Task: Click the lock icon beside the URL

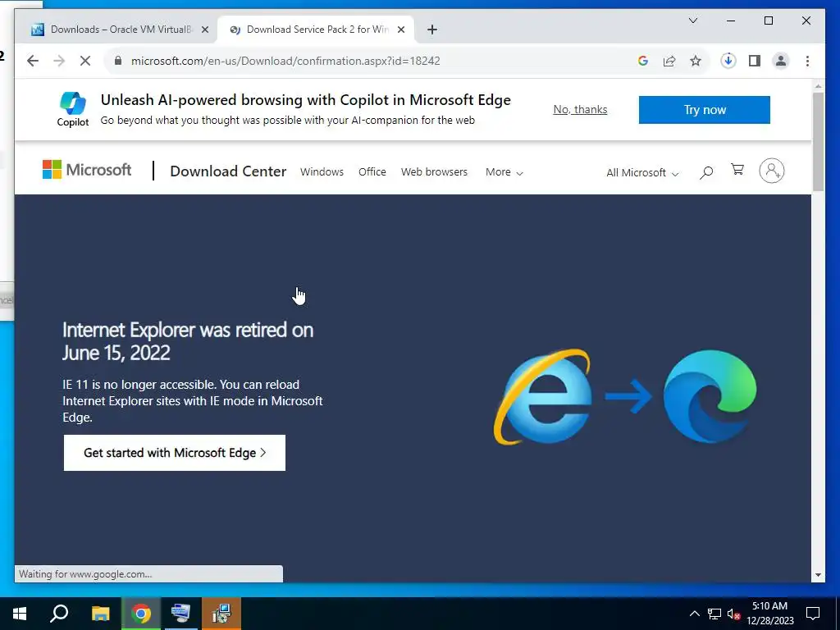Action: tap(118, 61)
